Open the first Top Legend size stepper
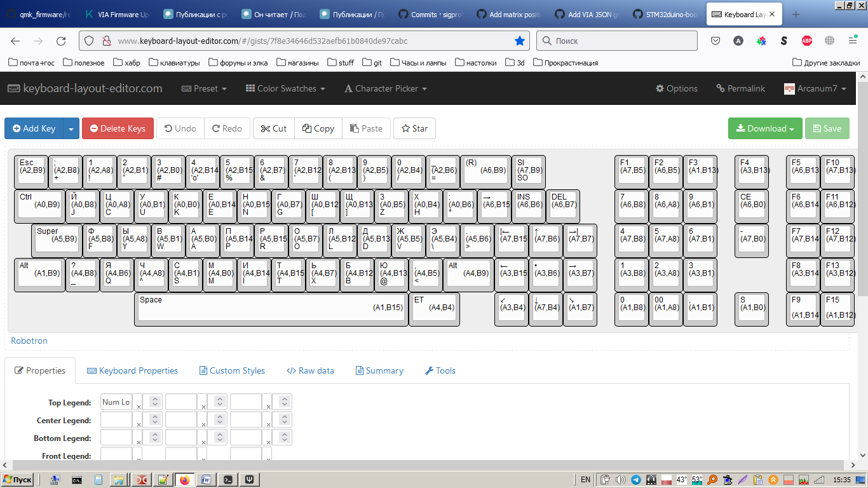This screenshot has height=488, width=868. click(154, 402)
